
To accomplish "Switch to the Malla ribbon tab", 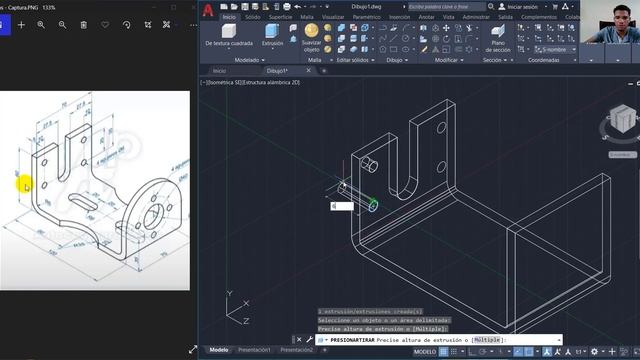I will 307,17.
